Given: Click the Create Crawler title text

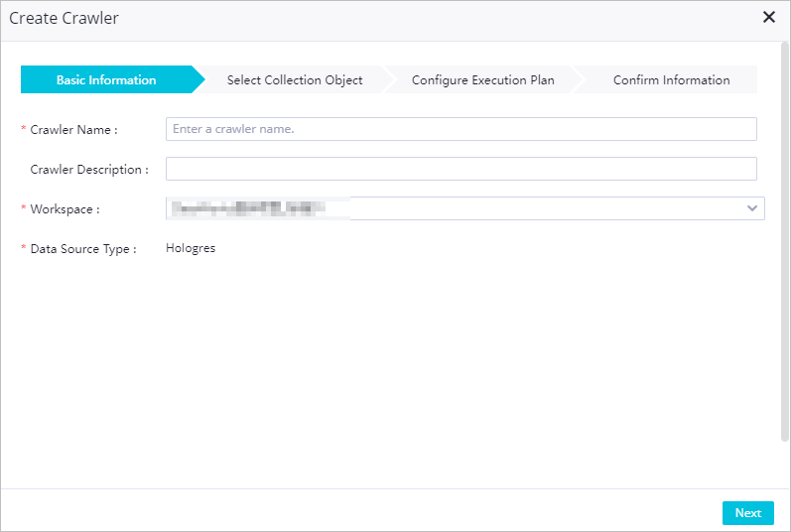Looking at the screenshot, I should tap(65, 18).
